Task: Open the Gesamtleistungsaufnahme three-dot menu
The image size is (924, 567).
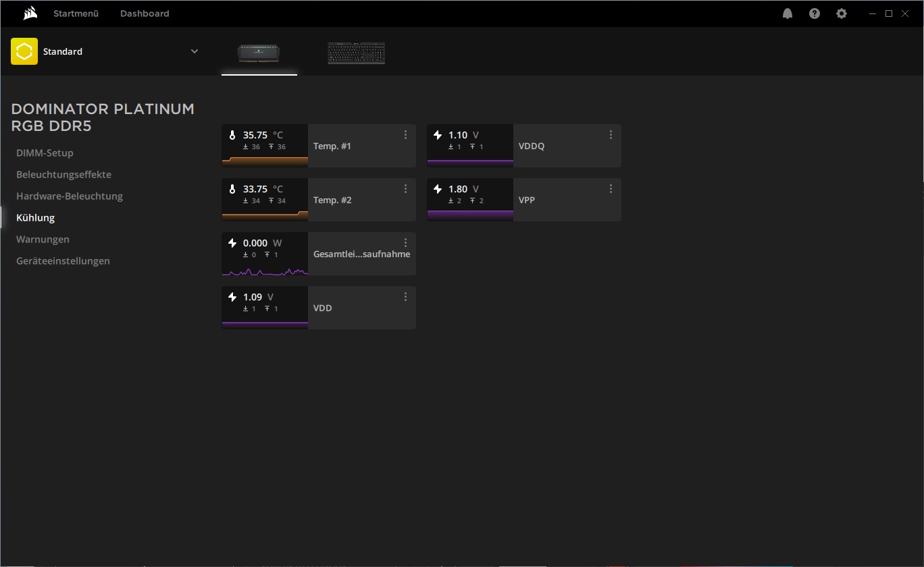Action: click(x=405, y=243)
